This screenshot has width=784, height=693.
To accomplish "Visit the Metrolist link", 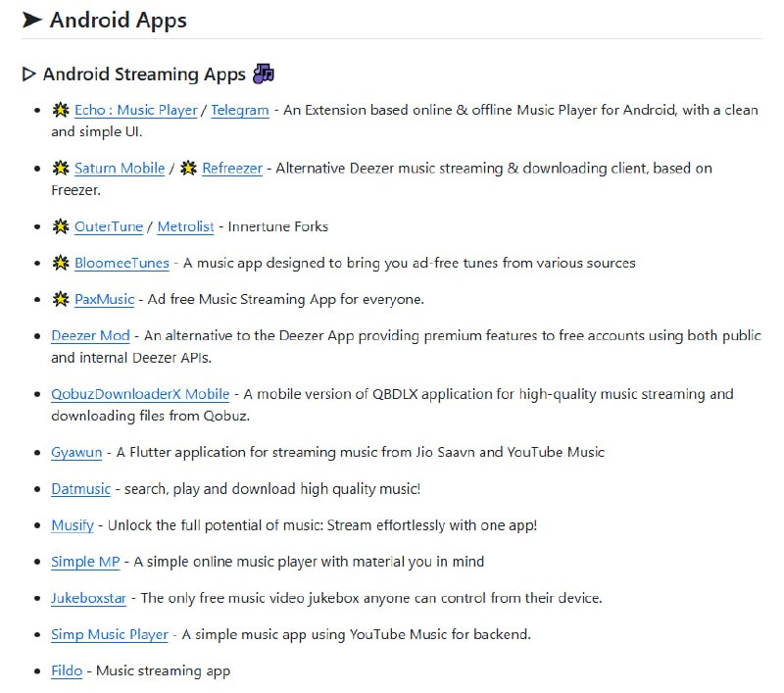I will 185,226.
